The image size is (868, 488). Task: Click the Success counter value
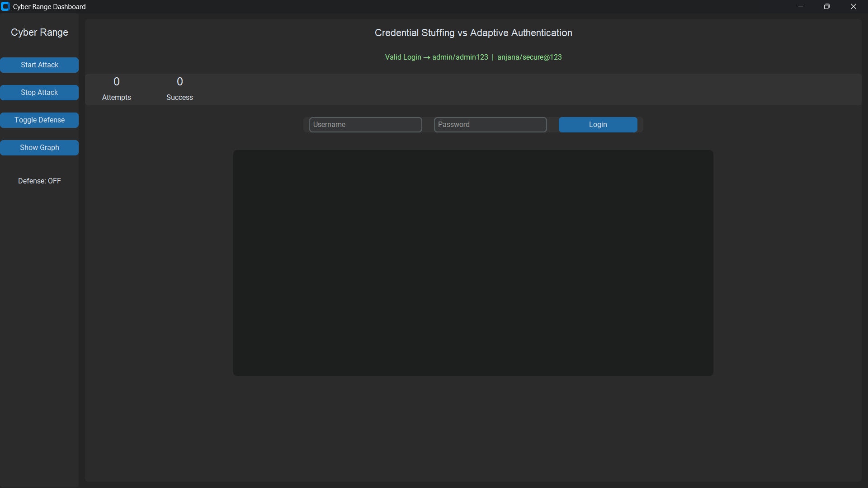(x=179, y=82)
